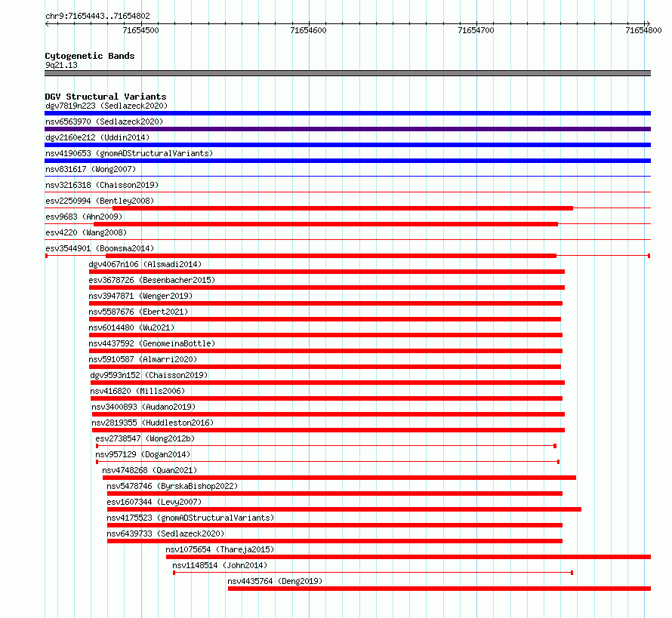Image resolution: width=672 pixels, height=618 pixels.
Task: Select nsv5587676 (Ebert2021) label
Action: coord(138,312)
